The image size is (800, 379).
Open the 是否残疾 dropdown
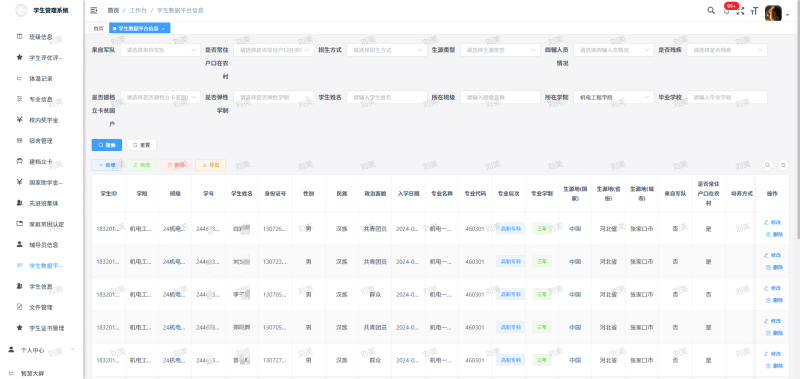(727, 50)
